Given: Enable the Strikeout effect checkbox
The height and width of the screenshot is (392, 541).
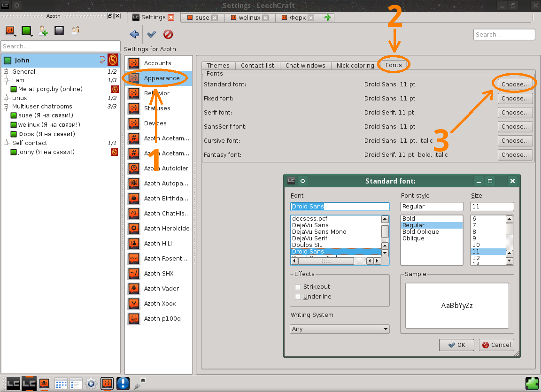Looking at the screenshot, I should click(298, 287).
